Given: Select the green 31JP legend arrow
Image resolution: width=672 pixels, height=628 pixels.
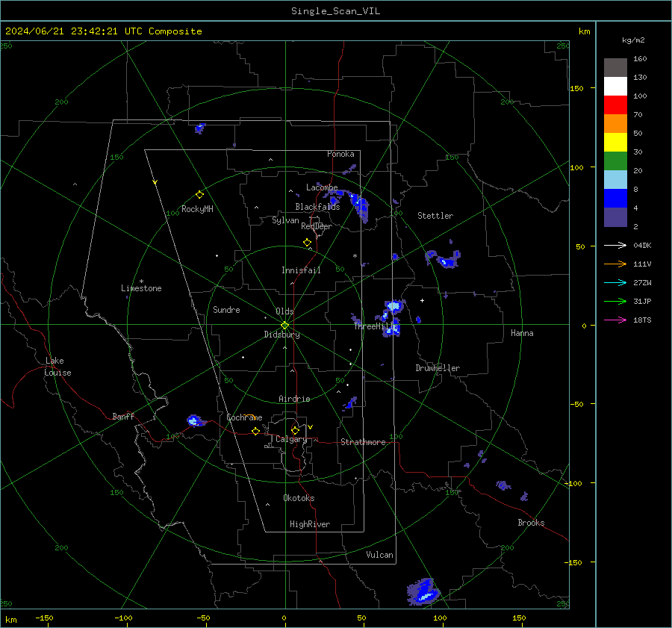Looking at the screenshot, I should (x=615, y=302).
